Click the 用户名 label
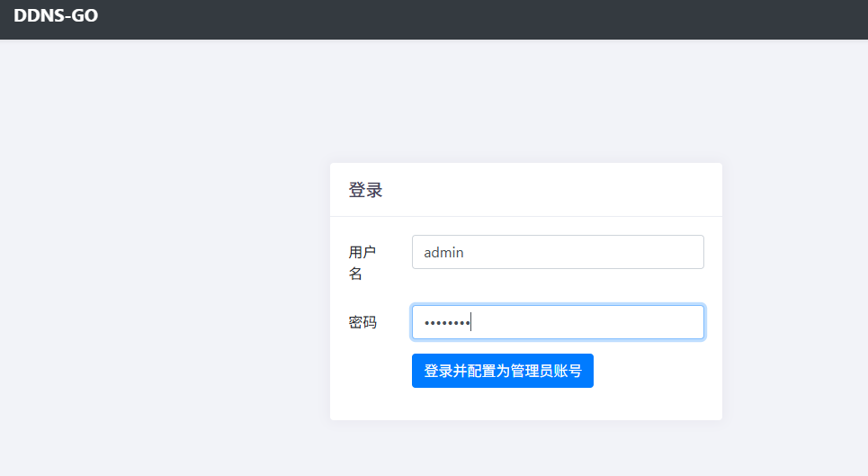 362,263
